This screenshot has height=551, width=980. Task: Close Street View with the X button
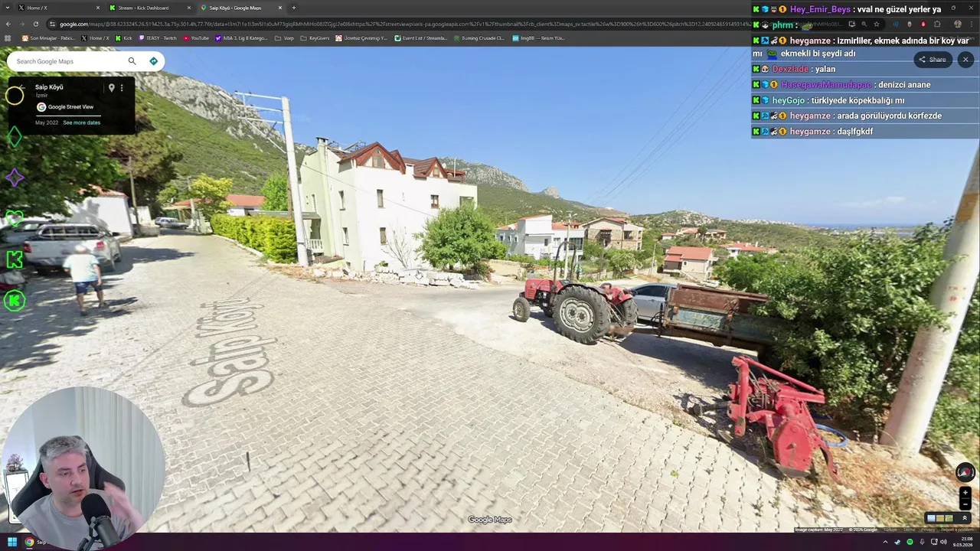click(965, 60)
